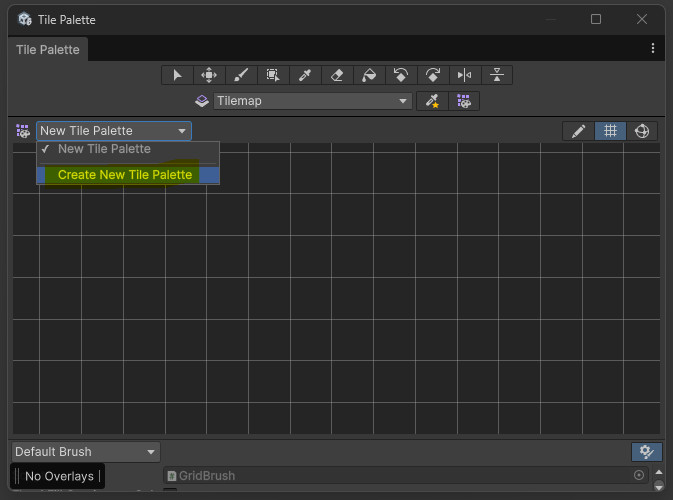Image resolution: width=673 pixels, height=500 pixels.
Task: Select the eyedropper Pick tool
Action: pyautogui.click(x=305, y=75)
